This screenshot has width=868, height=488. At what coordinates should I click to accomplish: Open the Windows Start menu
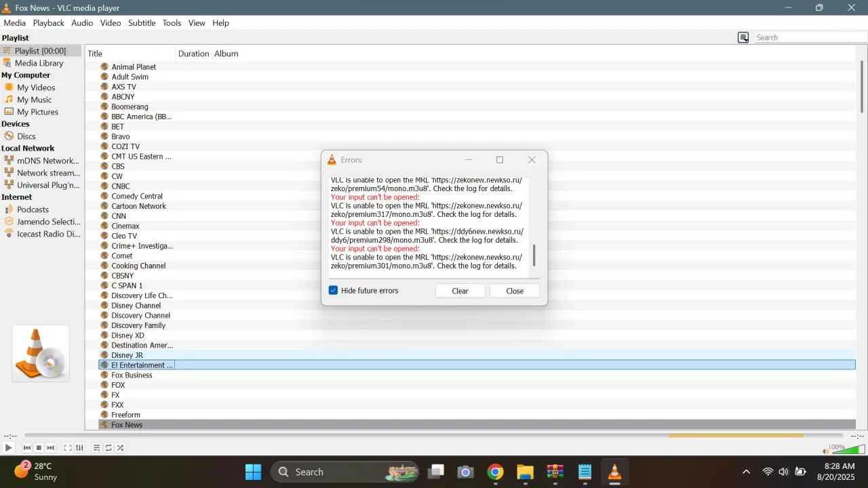click(253, 472)
